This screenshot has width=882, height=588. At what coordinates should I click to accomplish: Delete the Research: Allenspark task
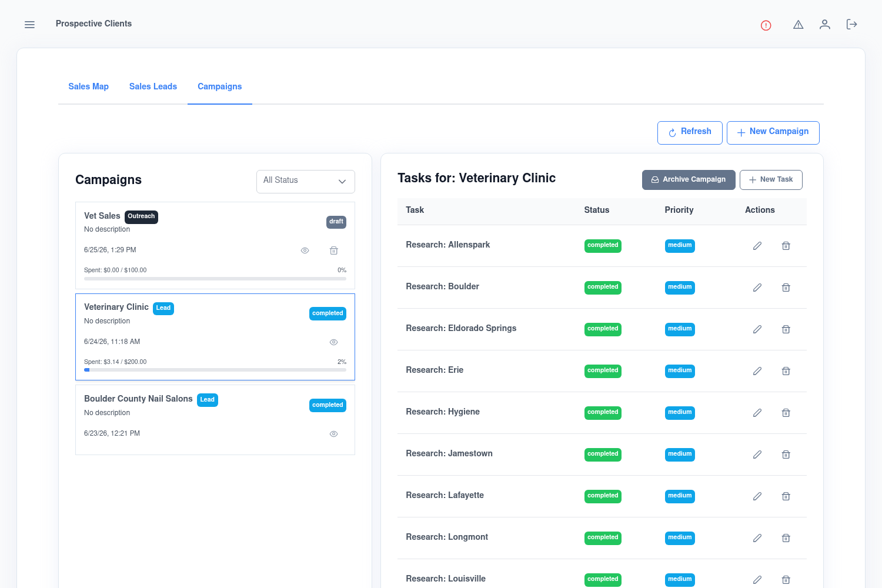click(786, 246)
